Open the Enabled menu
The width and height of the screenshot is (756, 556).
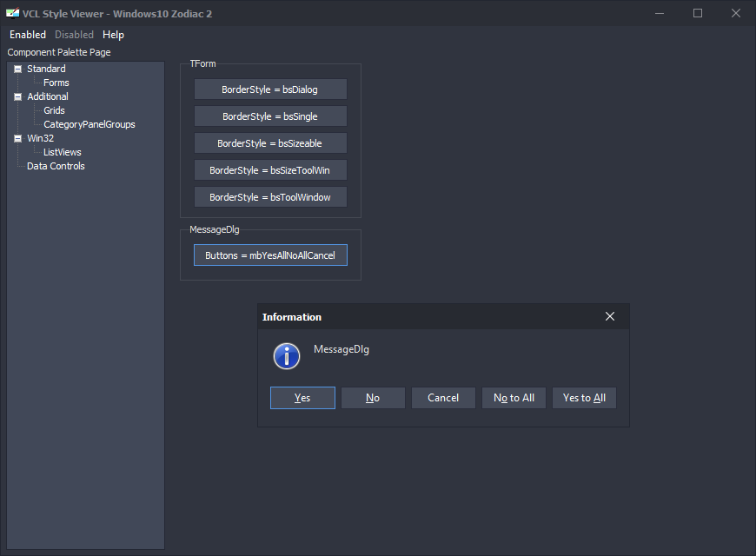click(x=28, y=35)
